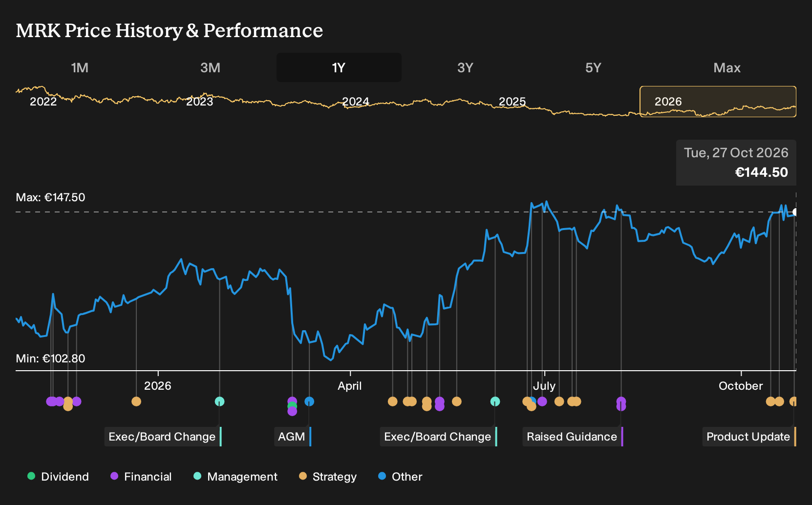Screen dimensions: 812x505
Task: Open the Product Update event label
Action: (749, 437)
